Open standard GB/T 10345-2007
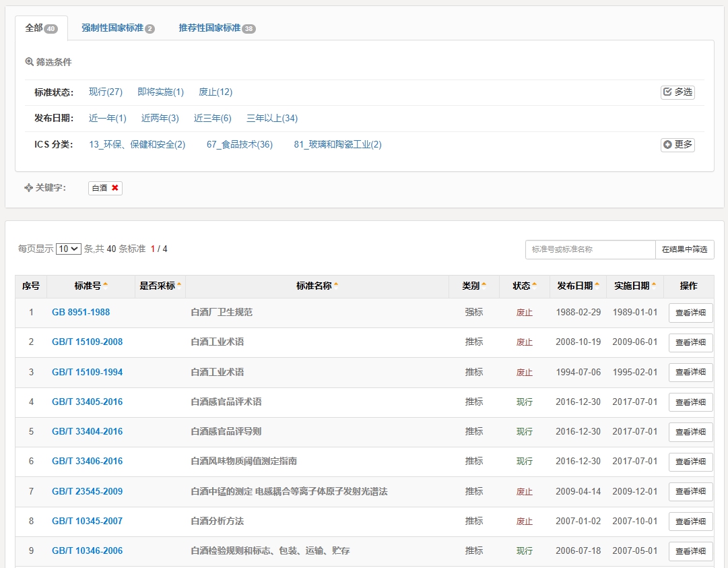Screen dimensions: 728x568 (88, 521)
